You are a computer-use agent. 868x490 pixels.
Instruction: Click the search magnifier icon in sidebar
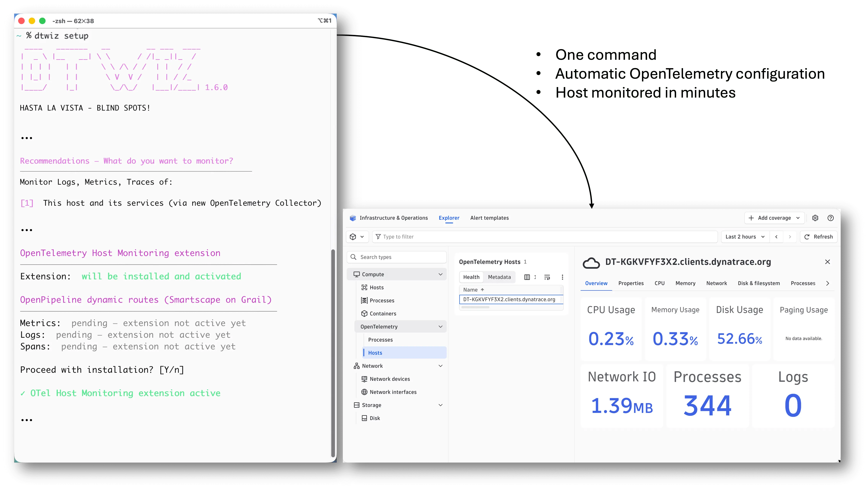pyautogui.click(x=353, y=257)
